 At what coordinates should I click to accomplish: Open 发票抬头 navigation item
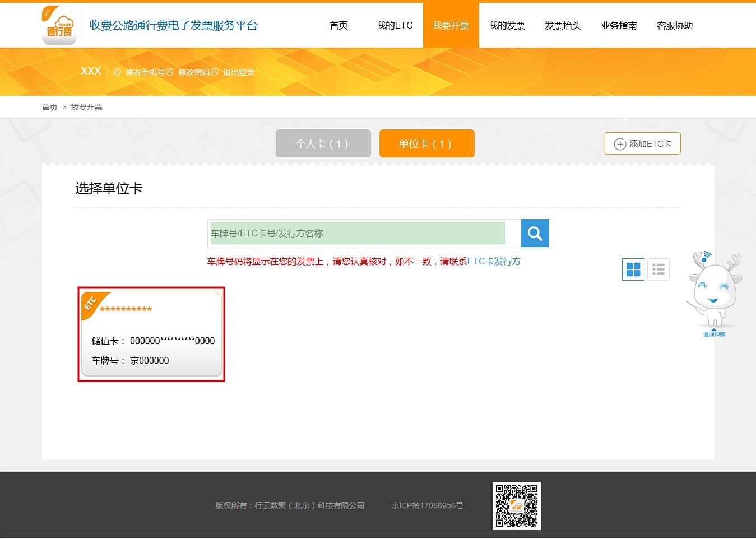tap(563, 26)
